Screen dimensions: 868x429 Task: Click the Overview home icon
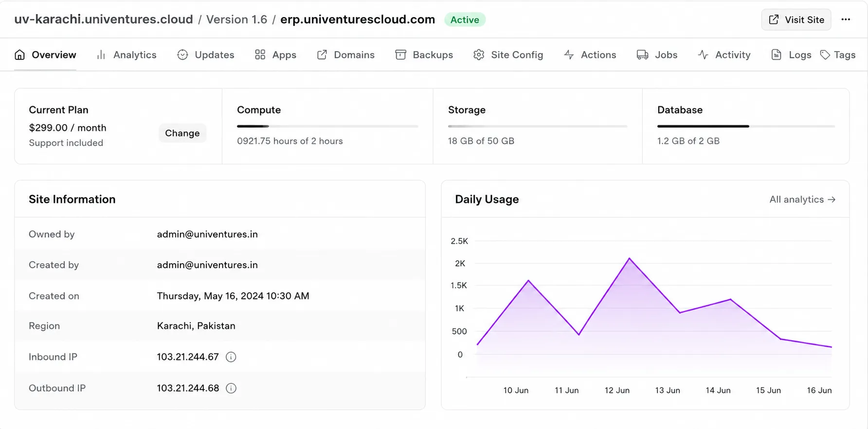(x=19, y=55)
